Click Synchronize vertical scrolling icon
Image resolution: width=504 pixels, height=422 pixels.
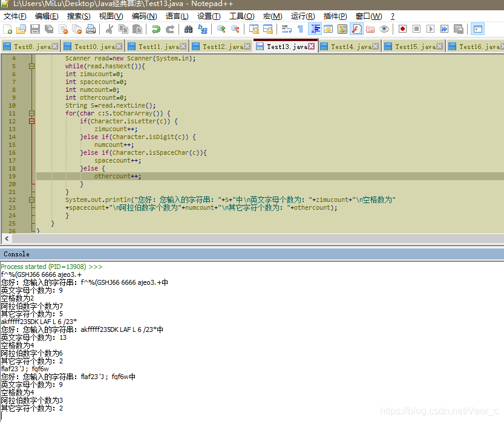coord(254,29)
